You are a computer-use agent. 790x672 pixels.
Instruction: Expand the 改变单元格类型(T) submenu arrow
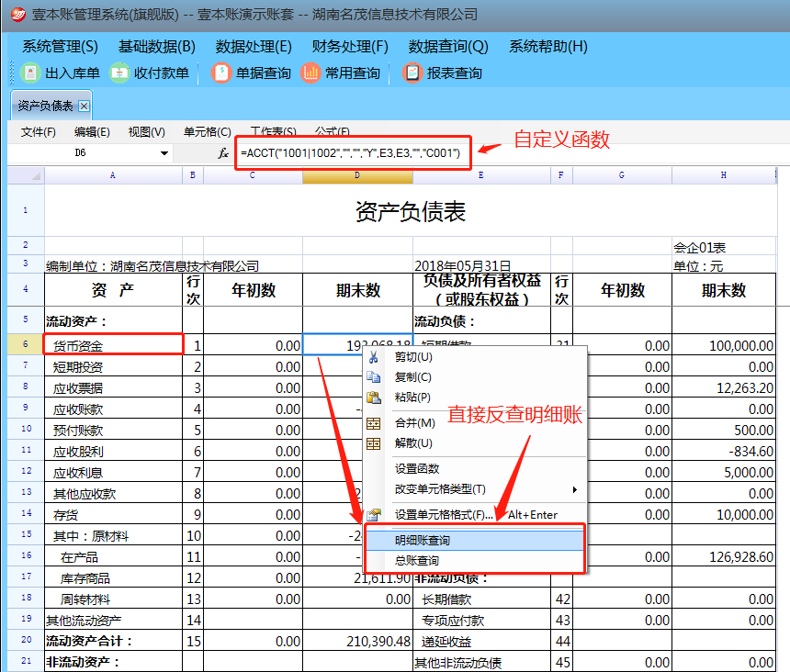pos(574,489)
